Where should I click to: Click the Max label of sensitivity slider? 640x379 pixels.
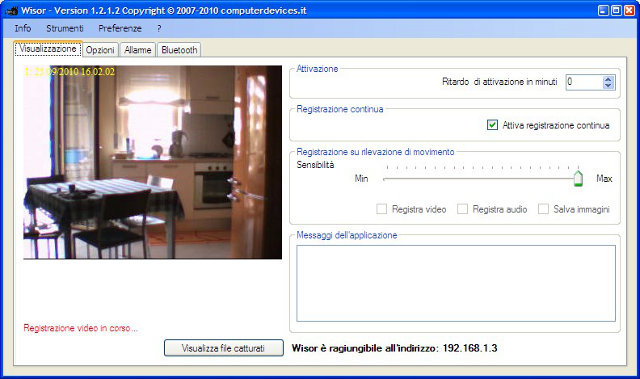[604, 178]
